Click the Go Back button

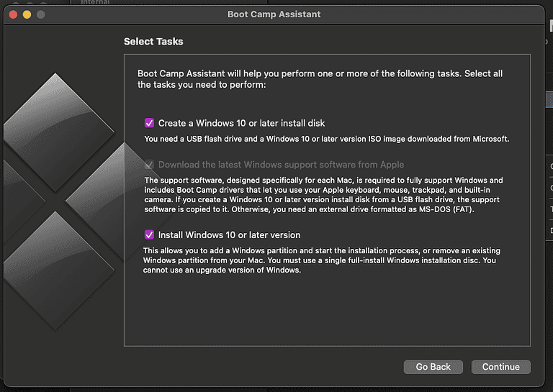(x=433, y=367)
